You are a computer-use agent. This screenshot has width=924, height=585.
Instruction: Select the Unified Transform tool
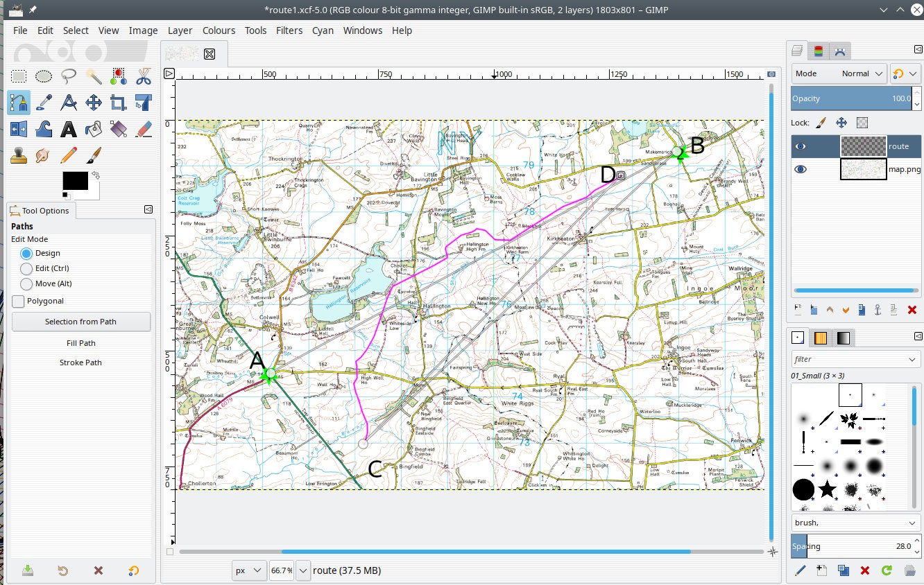144,103
